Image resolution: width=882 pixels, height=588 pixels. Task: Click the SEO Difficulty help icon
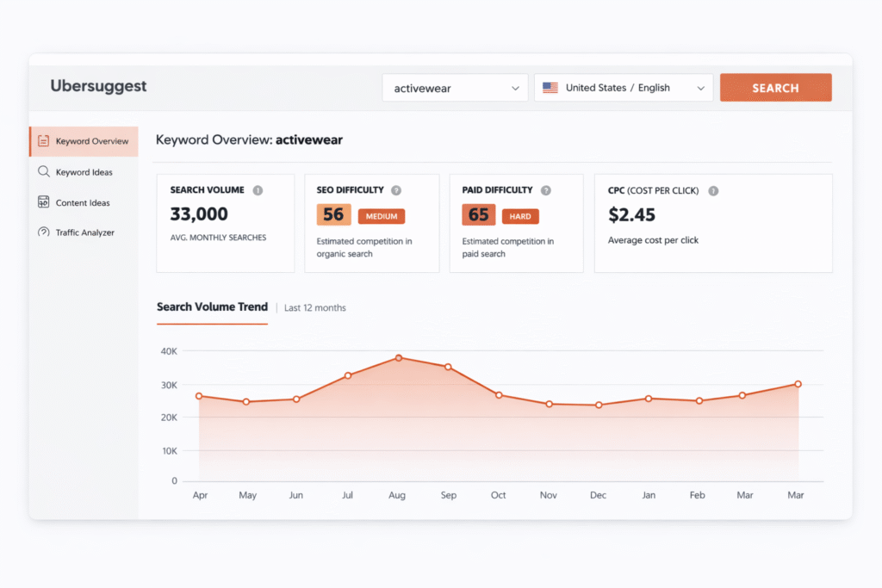[x=395, y=189]
